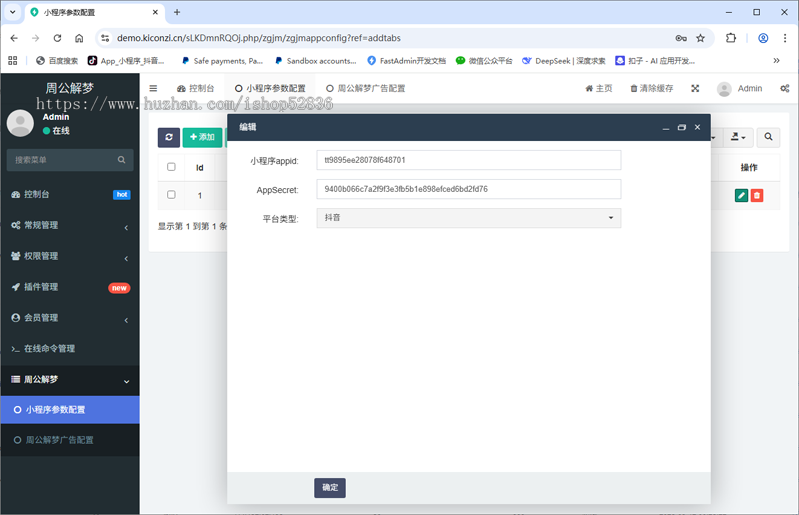The width and height of the screenshot is (799, 515).
Task: Open the Safe payments PayPal bookmark
Action: pos(222,61)
